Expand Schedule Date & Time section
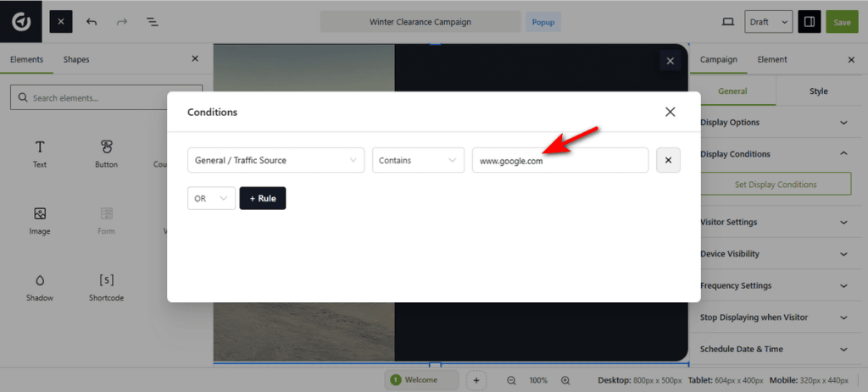 click(x=774, y=350)
